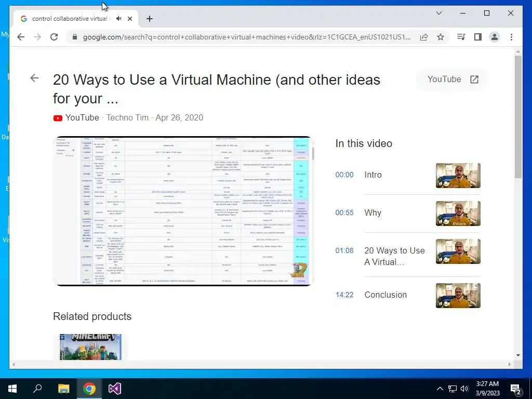Viewport: 532px width, 399px height.
Task: Open File Explorer from the taskbar
Action: 63,389
